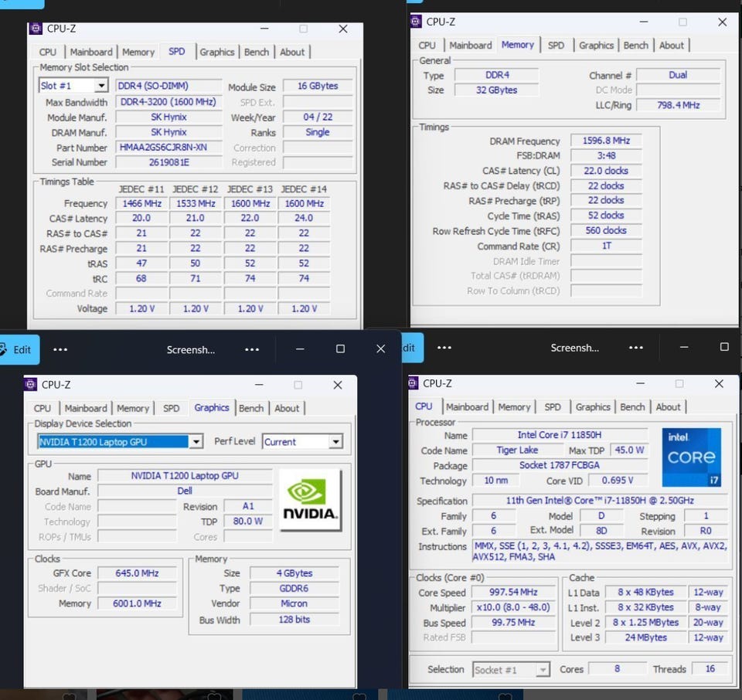Click the Core Speed value 997.54 MHz

(x=513, y=592)
